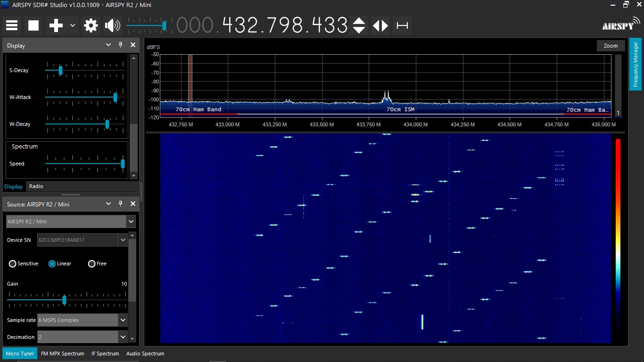This screenshot has height=362, width=644.
Task: Expand the Sample rate dropdown
Action: [x=123, y=320]
